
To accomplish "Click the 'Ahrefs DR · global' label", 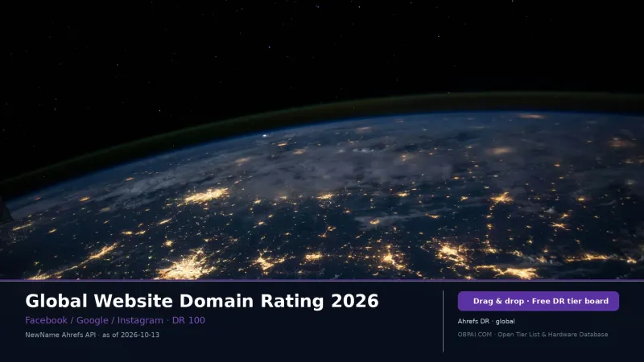I will tap(486, 321).
